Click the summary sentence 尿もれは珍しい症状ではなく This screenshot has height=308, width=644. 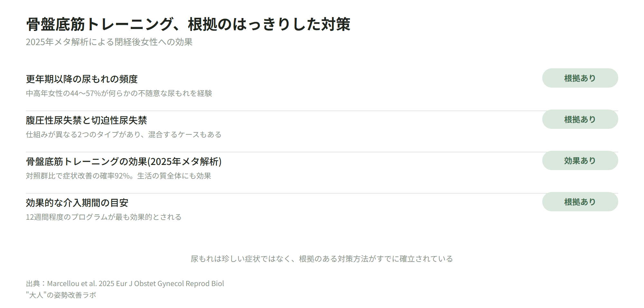pyautogui.click(x=322, y=259)
